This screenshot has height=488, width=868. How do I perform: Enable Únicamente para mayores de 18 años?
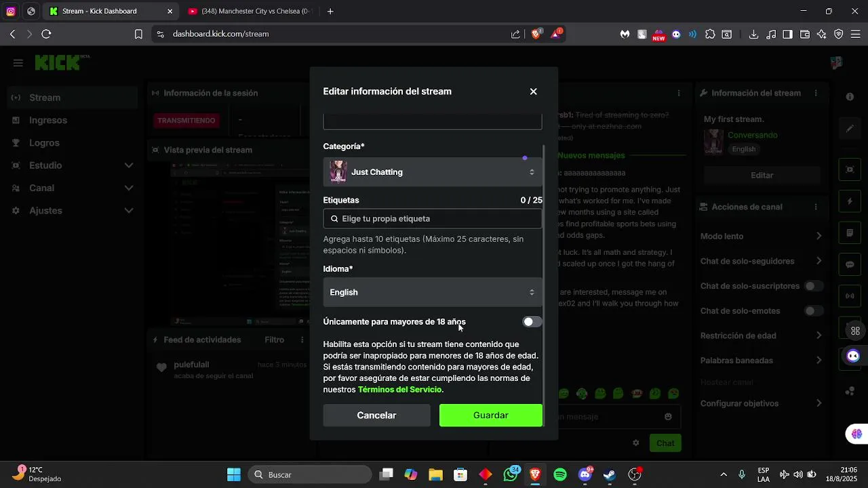tap(532, 322)
